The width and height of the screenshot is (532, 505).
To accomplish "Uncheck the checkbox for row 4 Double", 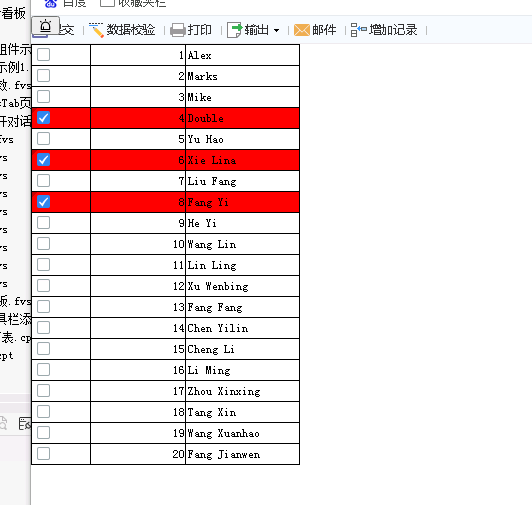I will [43, 118].
